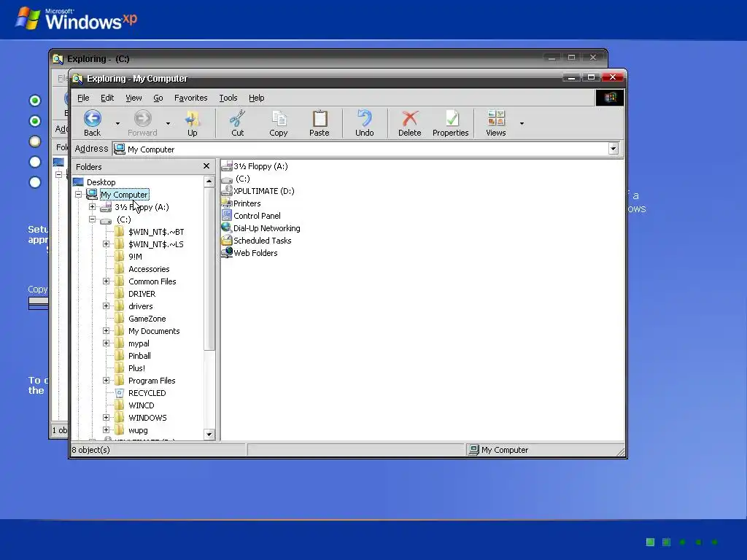Expand the Program Files folder node

107,380
